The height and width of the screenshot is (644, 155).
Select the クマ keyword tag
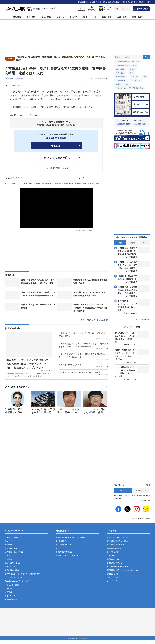tap(131, 73)
